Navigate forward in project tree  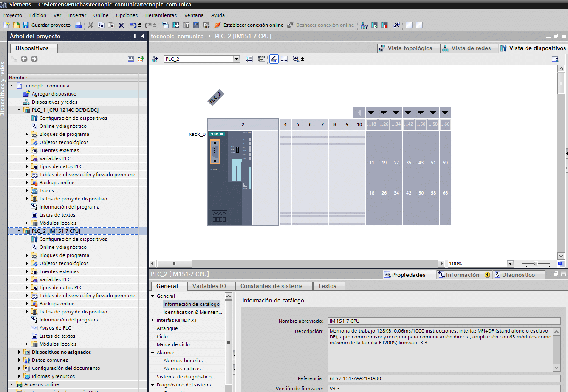[34, 59]
